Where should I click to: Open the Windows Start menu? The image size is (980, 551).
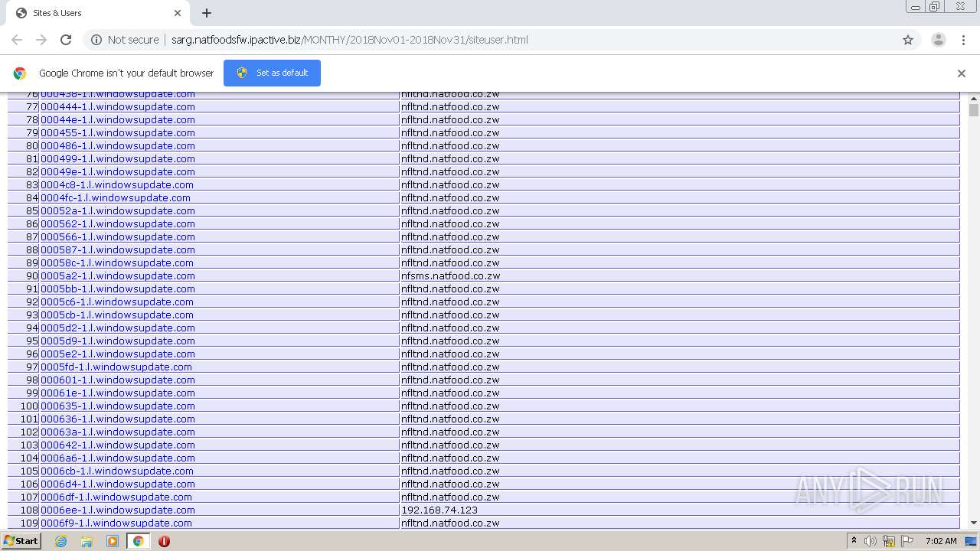pos(21,541)
